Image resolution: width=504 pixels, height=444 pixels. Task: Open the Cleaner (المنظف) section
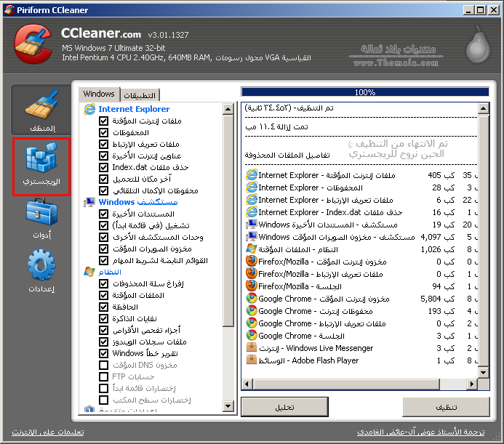(41, 110)
